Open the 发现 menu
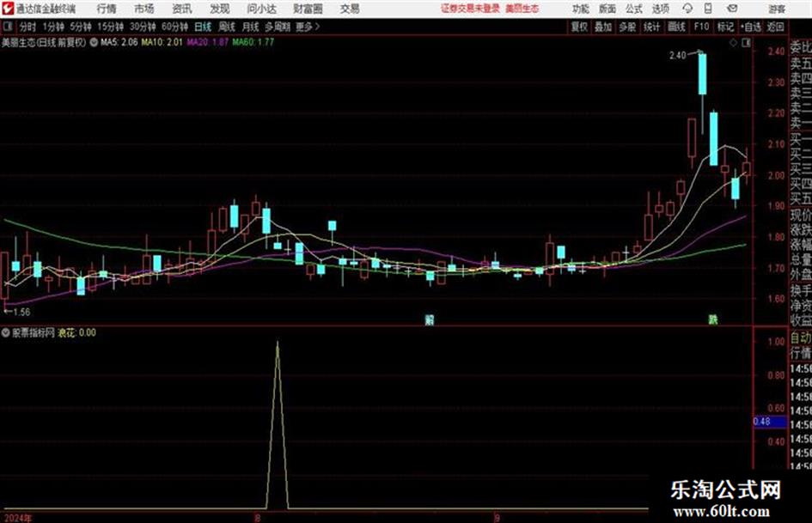Viewport: 812px width, 523px height. click(220, 9)
